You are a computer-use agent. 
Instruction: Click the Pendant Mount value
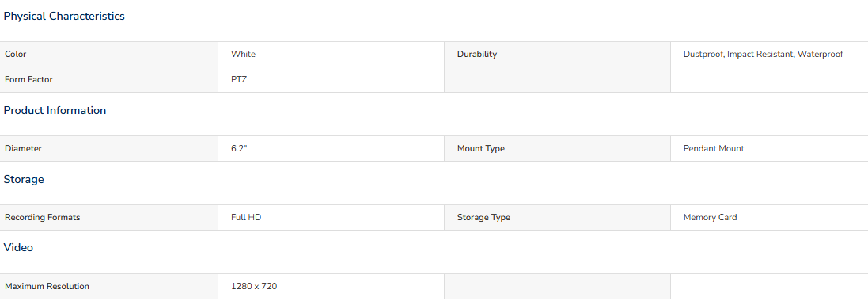point(714,149)
